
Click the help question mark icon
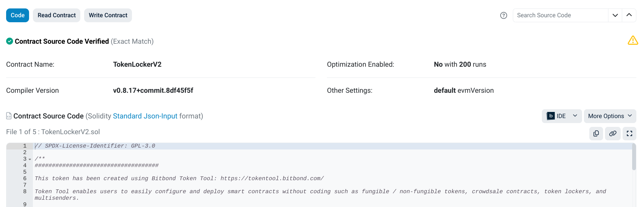504,15
